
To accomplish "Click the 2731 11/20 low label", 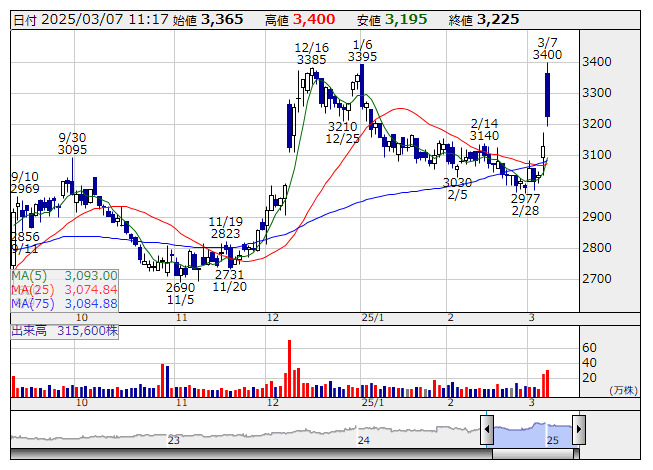I will click(229, 281).
